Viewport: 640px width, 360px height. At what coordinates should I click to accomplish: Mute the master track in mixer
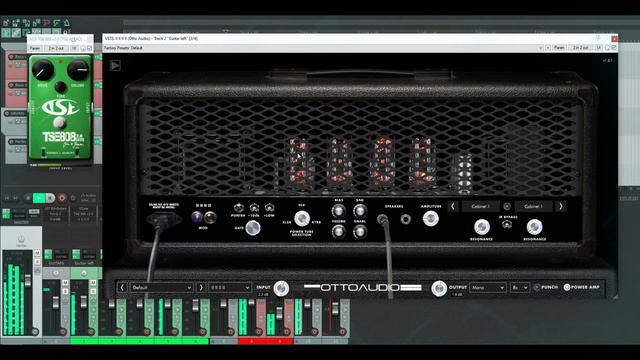38,253
